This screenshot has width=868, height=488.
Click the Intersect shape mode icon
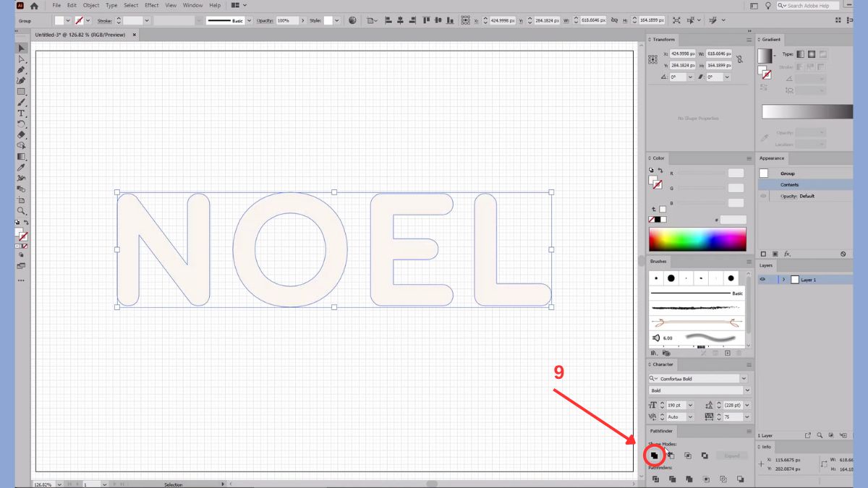pos(687,455)
